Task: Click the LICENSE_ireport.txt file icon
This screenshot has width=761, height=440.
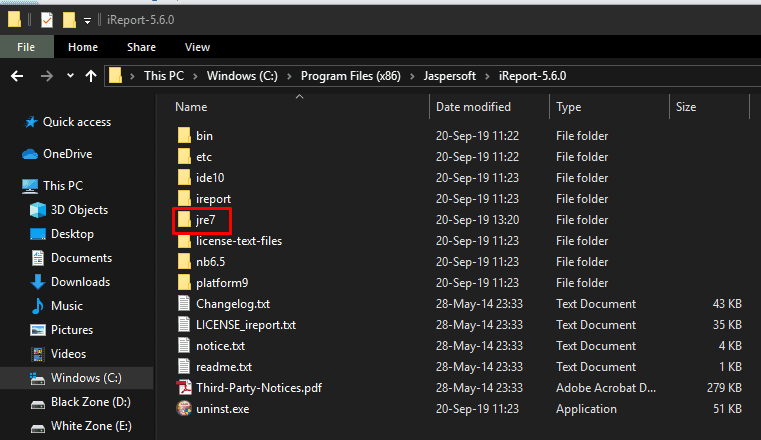Action: [184, 325]
